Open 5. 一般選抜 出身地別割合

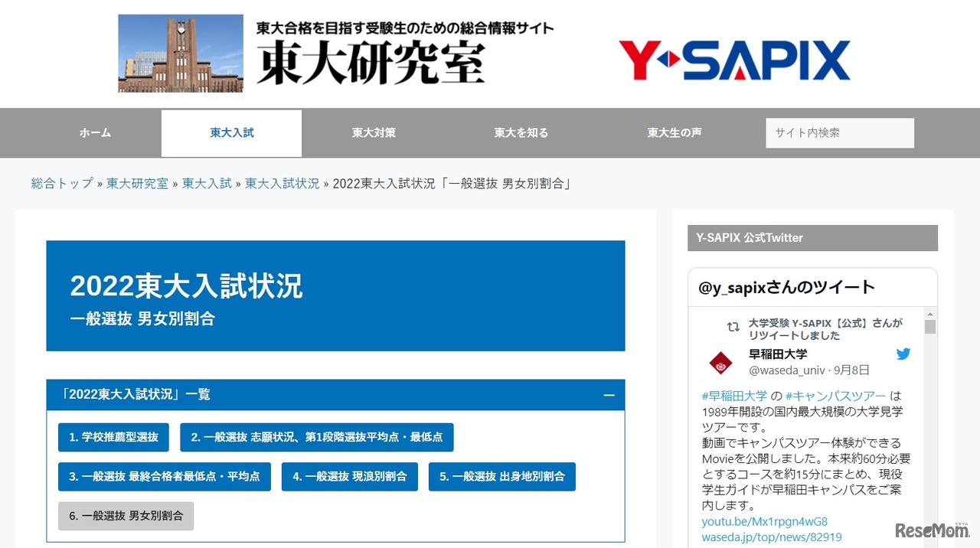click(x=502, y=476)
